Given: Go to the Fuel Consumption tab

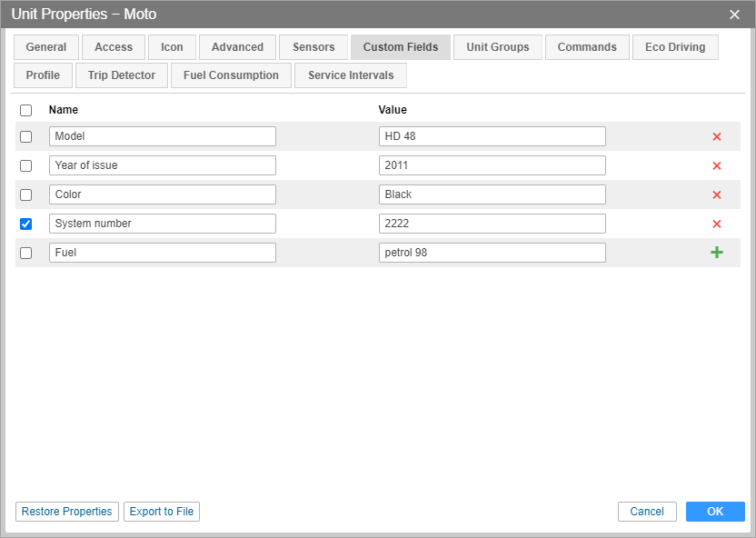Looking at the screenshot, I should coord(231,75).
